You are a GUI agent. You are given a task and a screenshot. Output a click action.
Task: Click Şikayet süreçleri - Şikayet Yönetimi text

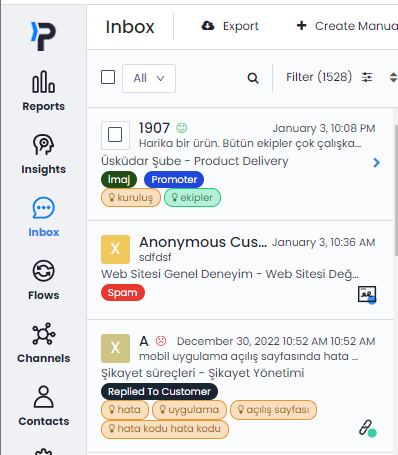tap(203, 373)
